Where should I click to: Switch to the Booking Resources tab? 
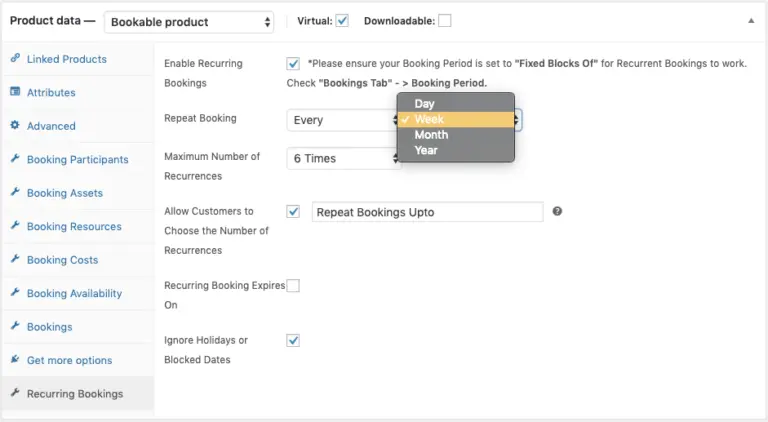(74, 226)
